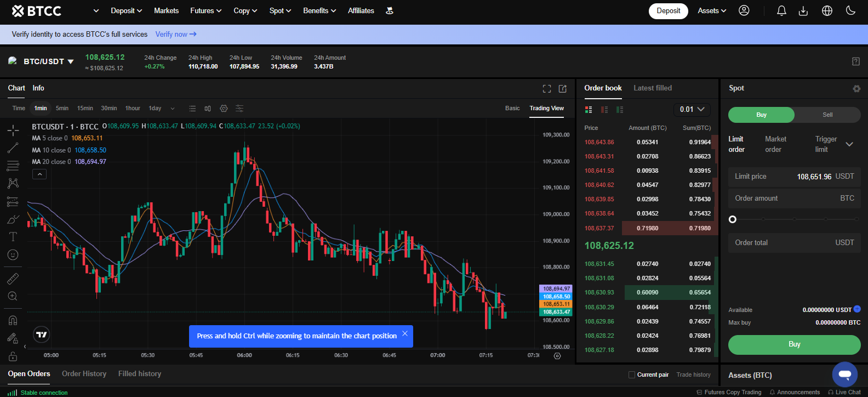868x397 pixels.
Task: Select the trend line drawing tool
Action: 13,148
